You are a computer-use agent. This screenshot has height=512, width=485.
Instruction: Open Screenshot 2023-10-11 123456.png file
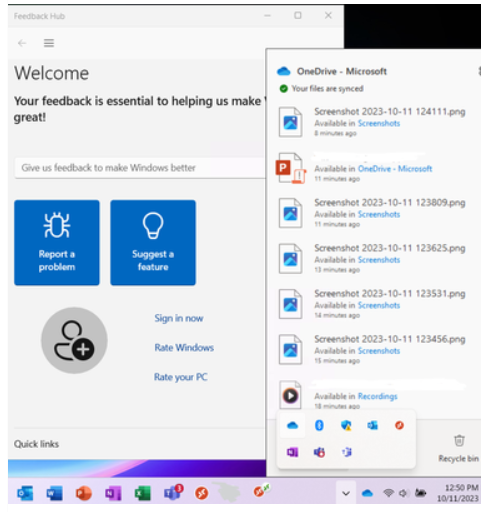390,339
